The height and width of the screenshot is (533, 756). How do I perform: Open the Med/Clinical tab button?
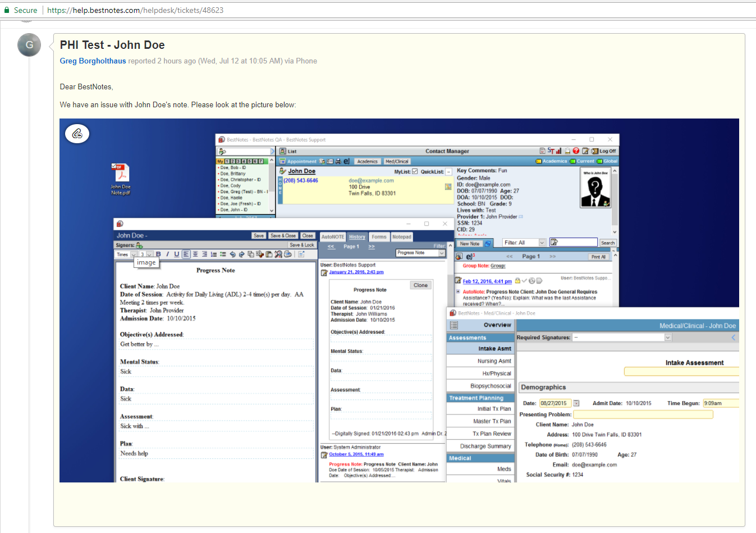pos(397,161)
